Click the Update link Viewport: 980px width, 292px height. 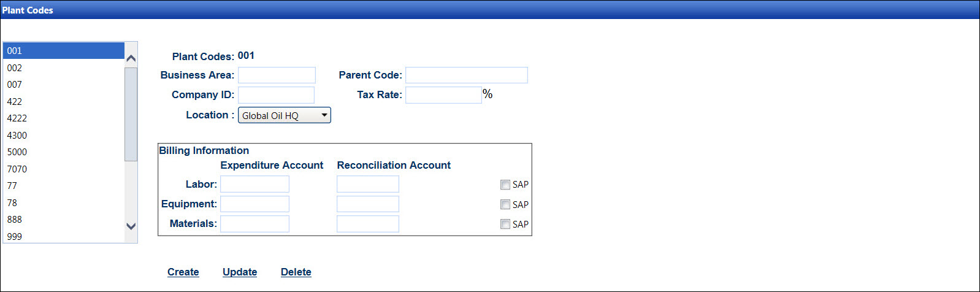pos(240,272)
